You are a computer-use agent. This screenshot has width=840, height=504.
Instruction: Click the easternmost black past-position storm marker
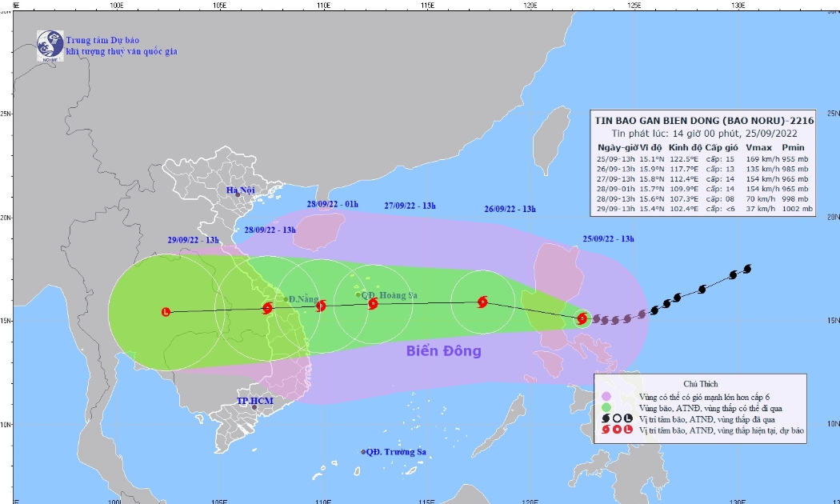click(747, 269)
